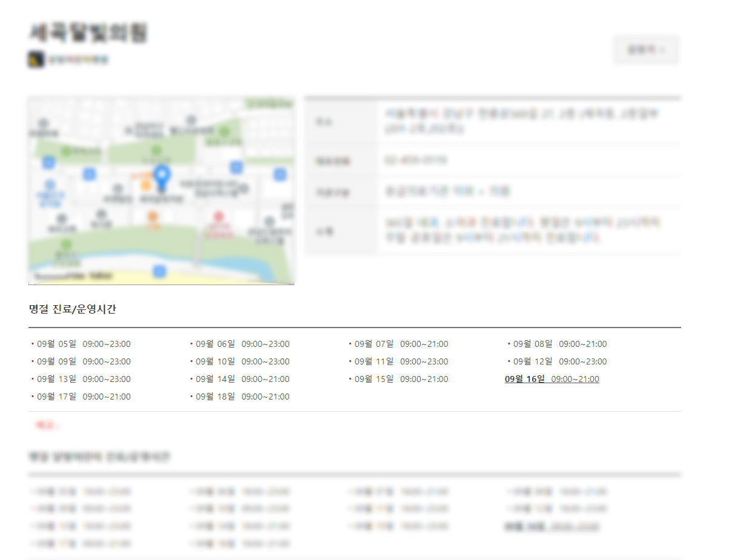Image resolution: width=735 pixels, height=560 pixels.
Task: Click the small dark logo under the clinic title
Action: tap(36, 59)
